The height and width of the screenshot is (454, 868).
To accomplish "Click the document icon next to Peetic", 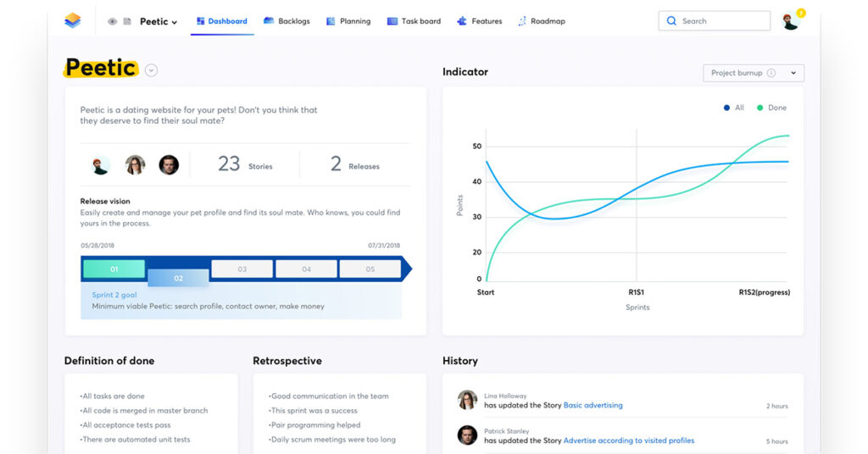I will 127,21.
